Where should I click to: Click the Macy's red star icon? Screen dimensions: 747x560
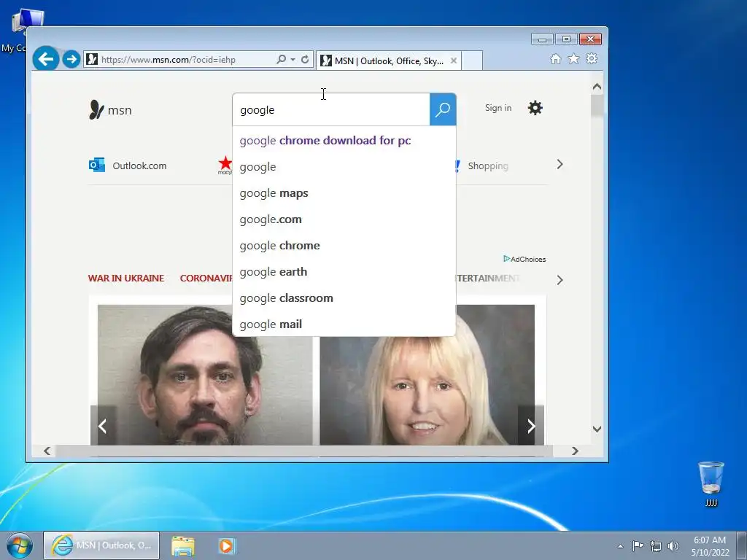point(225,165)
